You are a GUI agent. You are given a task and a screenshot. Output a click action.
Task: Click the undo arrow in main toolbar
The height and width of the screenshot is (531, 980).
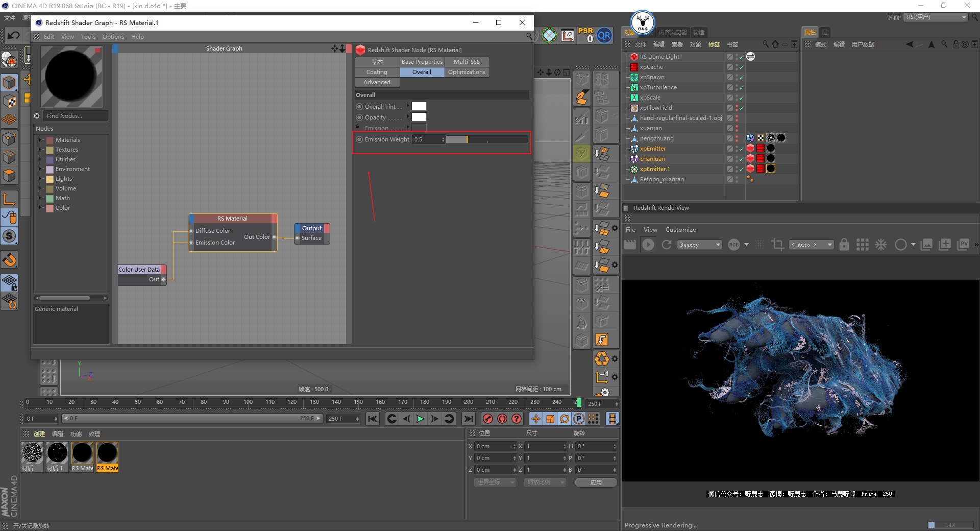click(14, 35)
